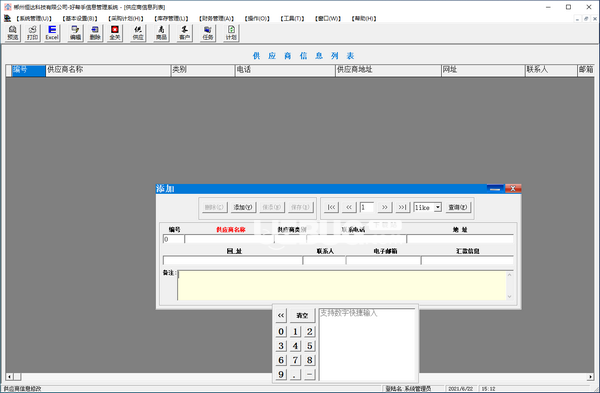Go to previous record with << button in dialog
This screenshot has width=600, height=393.
pyautogui.click(x=349, y=207)
